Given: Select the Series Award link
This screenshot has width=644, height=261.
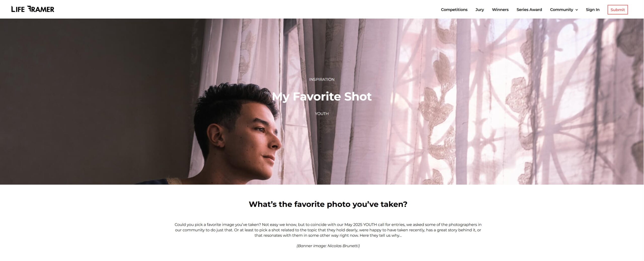Looking at the screenshot, I should [529, 10].
